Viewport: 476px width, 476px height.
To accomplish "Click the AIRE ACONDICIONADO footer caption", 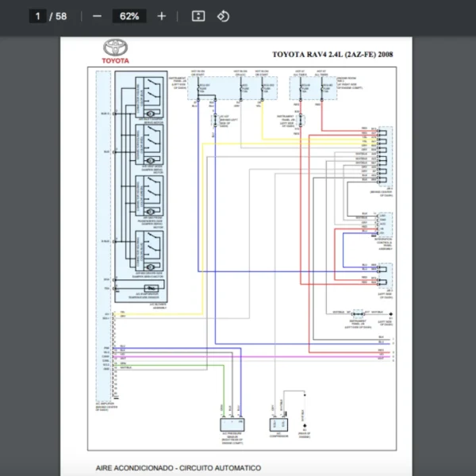I will pos(178,468).
